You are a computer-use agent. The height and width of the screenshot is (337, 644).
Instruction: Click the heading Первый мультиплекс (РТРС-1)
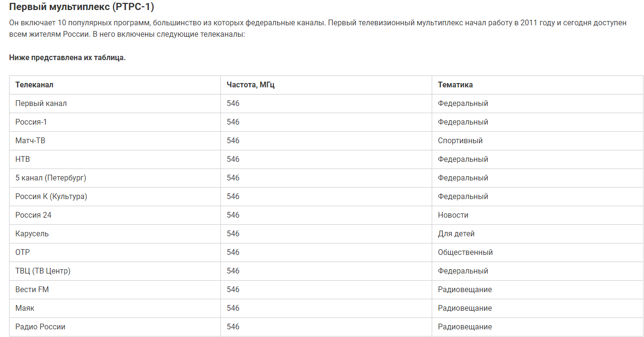82,7
